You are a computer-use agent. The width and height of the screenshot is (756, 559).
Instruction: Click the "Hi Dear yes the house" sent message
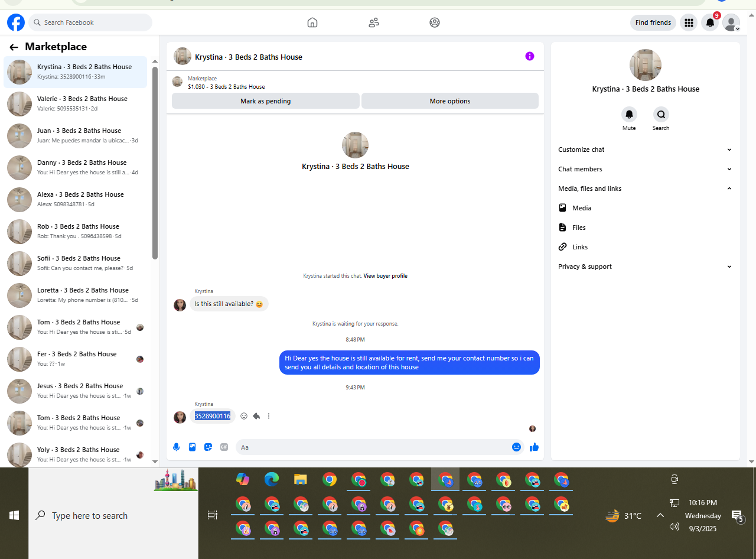tap(409, 363)
